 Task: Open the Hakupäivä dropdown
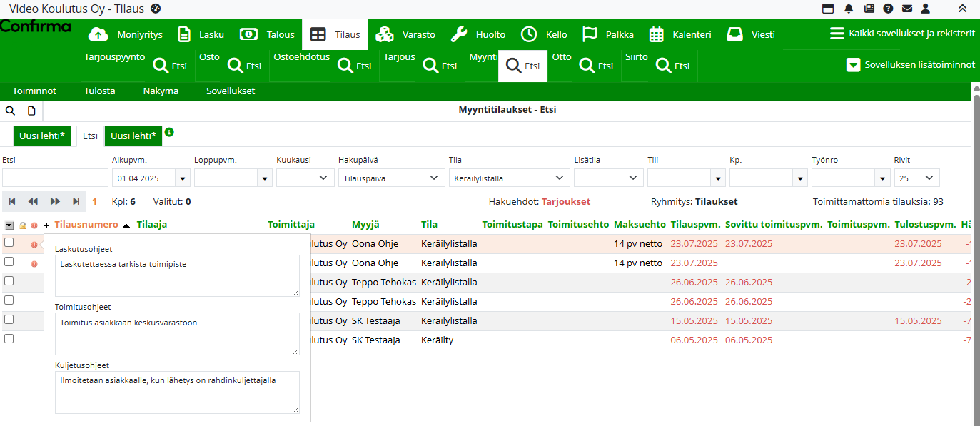tap(390, 178)
